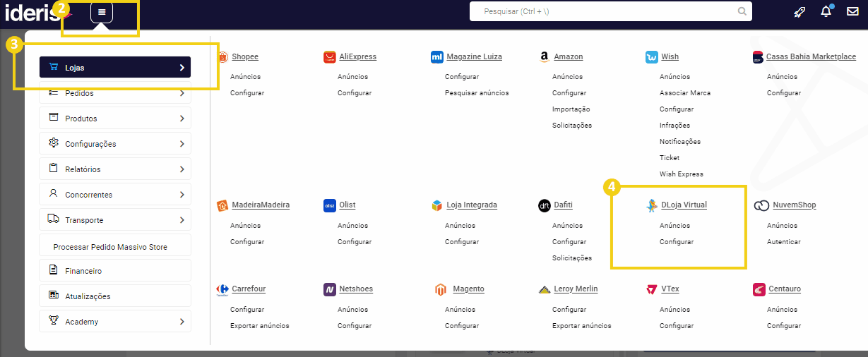This screenshot has width=868, height=357.
Task: Click the search magnifier icon
Action: tap(742, 11)
